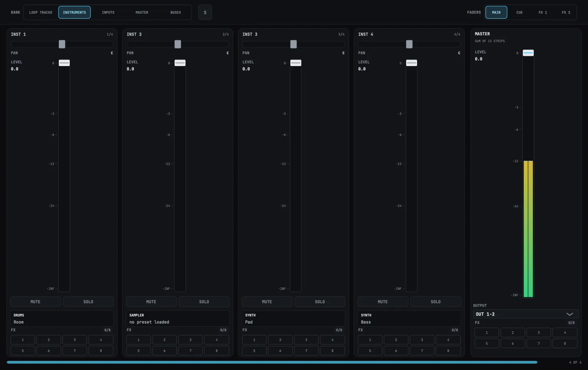Open INST 2 Sampler preset selector
This screenshot has height=370, width=588.
178,319
